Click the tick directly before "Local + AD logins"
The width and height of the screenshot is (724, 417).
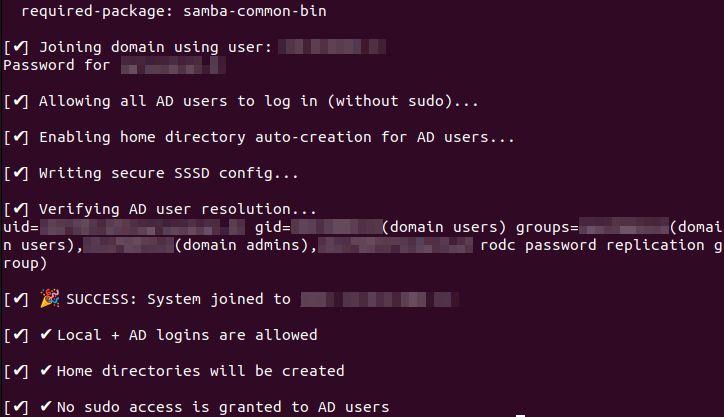tap(45, 335)
